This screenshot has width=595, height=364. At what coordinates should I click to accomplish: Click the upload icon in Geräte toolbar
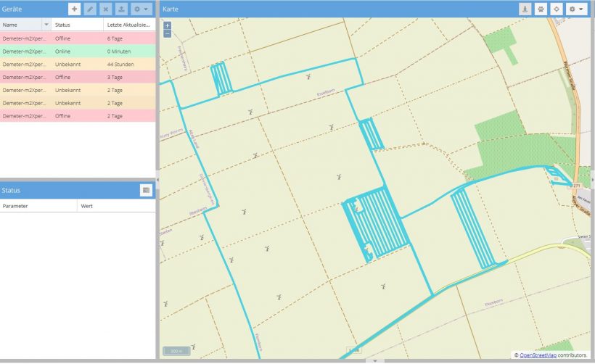point(120,9)
